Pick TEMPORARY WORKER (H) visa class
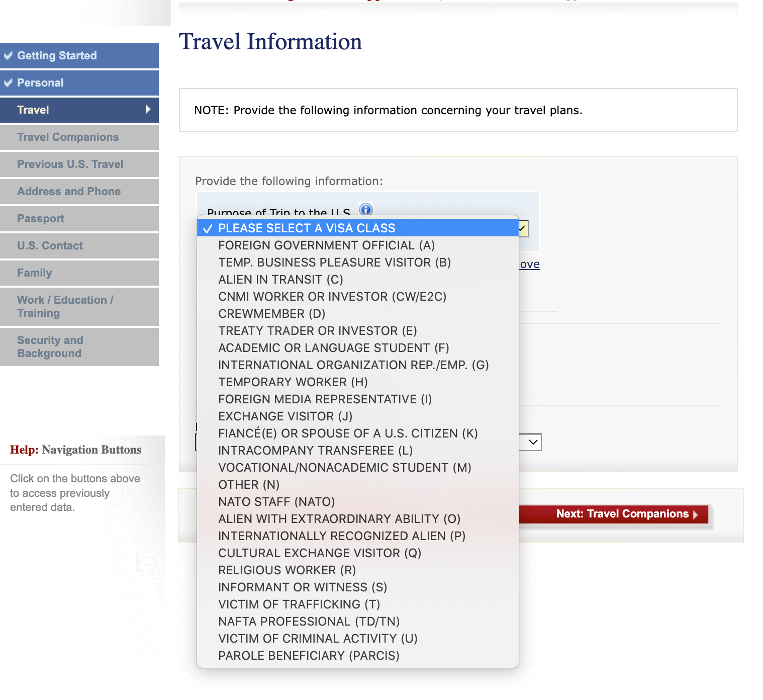The height and width of the screenshot is (700, 763). (x=293, y=382)
